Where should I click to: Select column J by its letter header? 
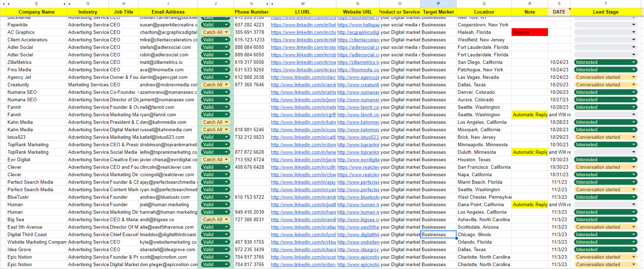(x=216, y=4)
